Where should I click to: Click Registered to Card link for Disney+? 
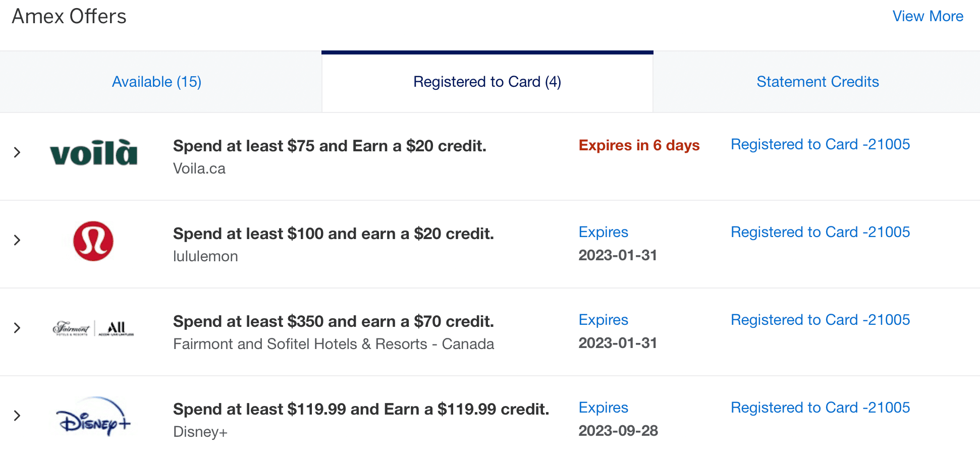click(x=820, y=408)
